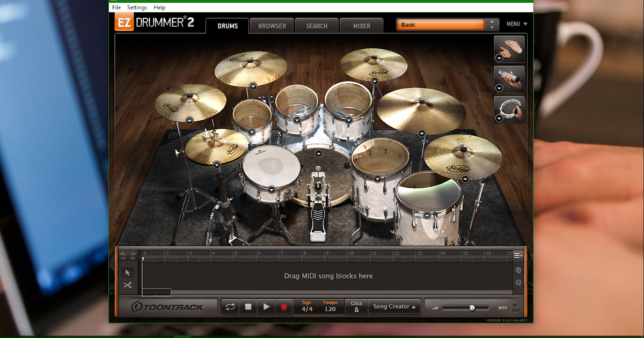Step through presets with the up/down arrows

coord(492,25)
